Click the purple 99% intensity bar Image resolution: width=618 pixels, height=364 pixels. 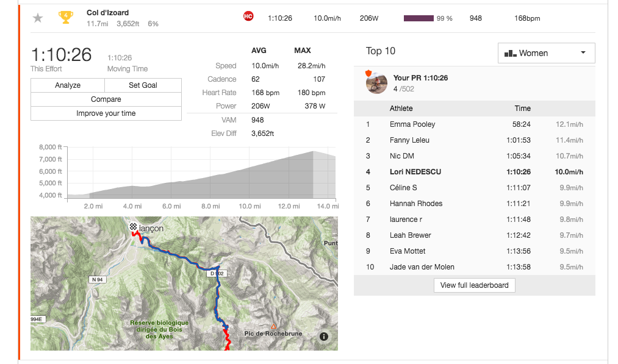[419, 18]
